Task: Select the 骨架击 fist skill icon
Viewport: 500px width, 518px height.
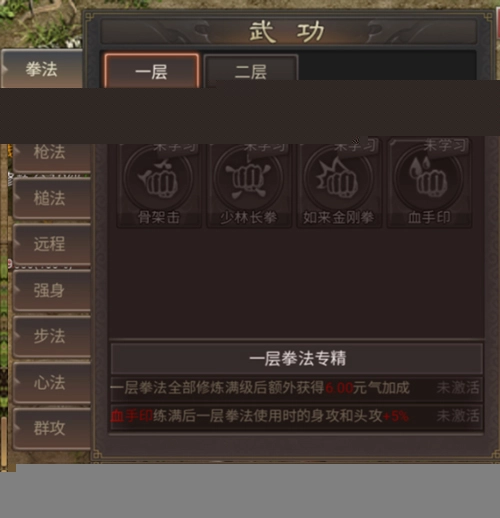Action: coord(159,177)
